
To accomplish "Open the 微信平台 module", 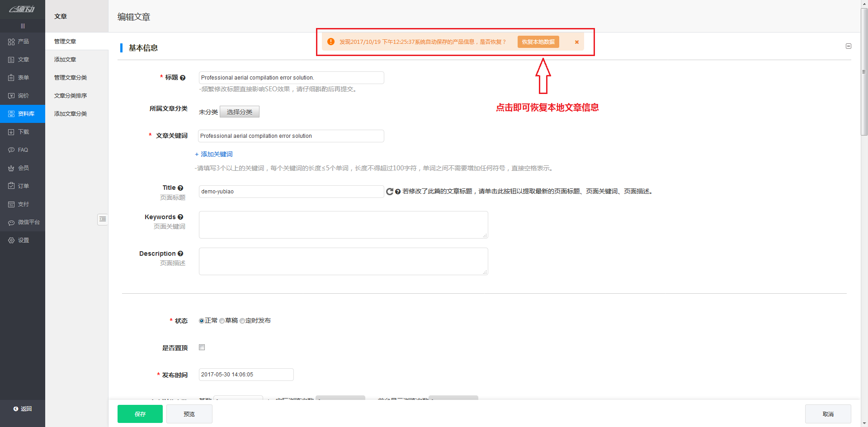I will coord(23,222).
